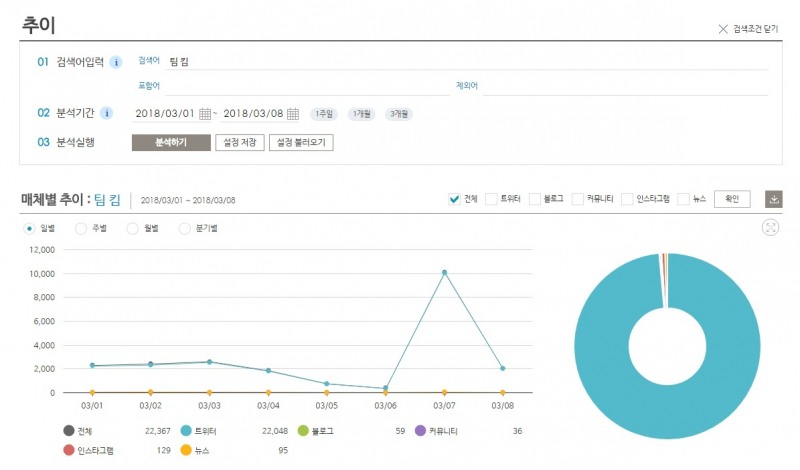Open calendar for start date 2018/03/01
This screenshot has width=800, height=470.
tap(205, 114)
